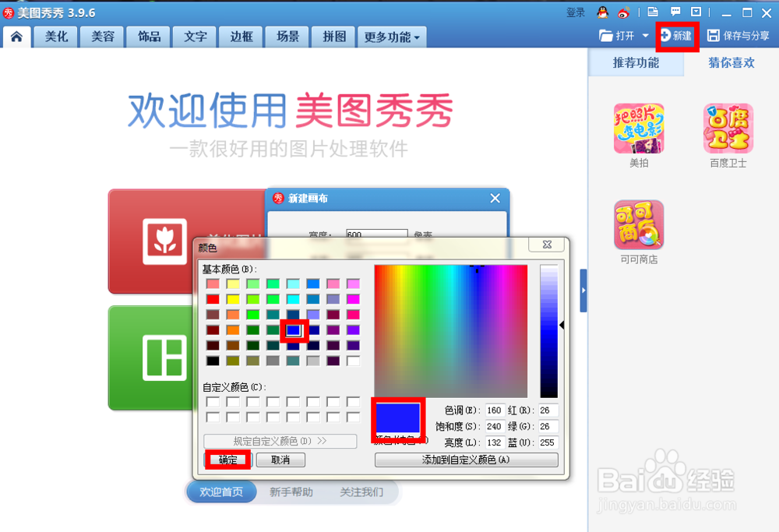Click 取消 in the color dialog

click(280, 460)
